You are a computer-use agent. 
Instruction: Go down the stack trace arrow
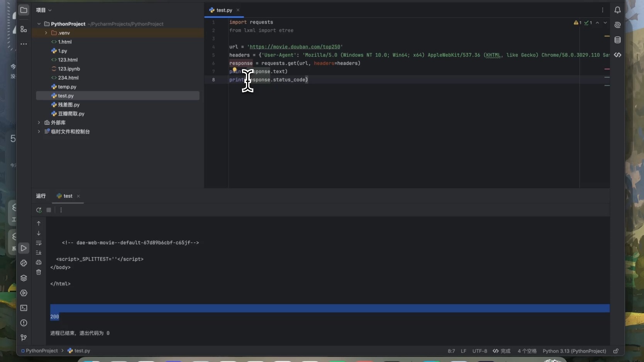click(x=39, y=233)
